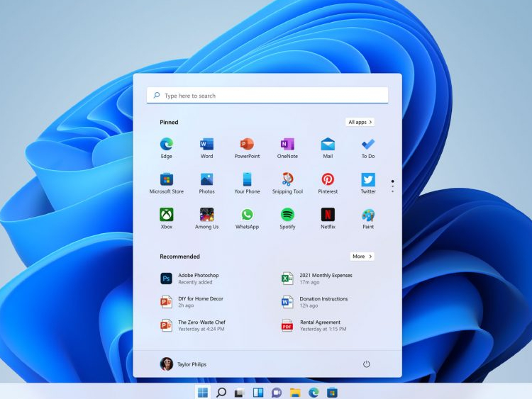Image resolution: width=532 pixels, height=399 pixels.
Task: Click the Type here to search box
Action: [267, 95]
